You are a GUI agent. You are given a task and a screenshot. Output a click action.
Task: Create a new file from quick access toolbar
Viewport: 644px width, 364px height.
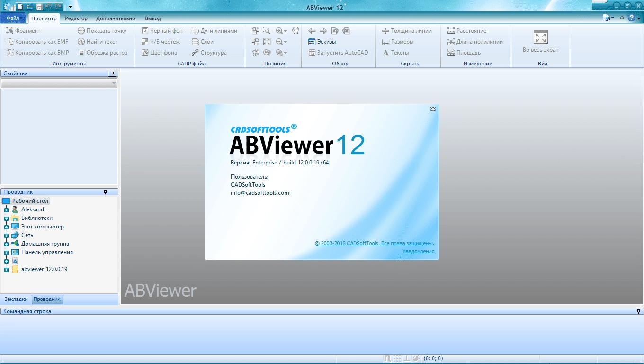[x=20, y=7]
